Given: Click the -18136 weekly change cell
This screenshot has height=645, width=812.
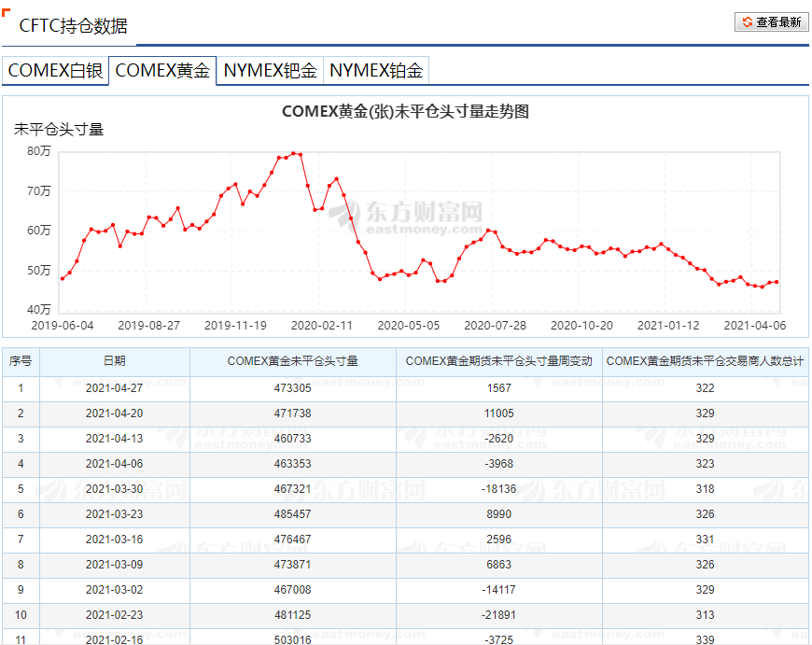Looking at the screenshot, I should [x=498, y=489].
